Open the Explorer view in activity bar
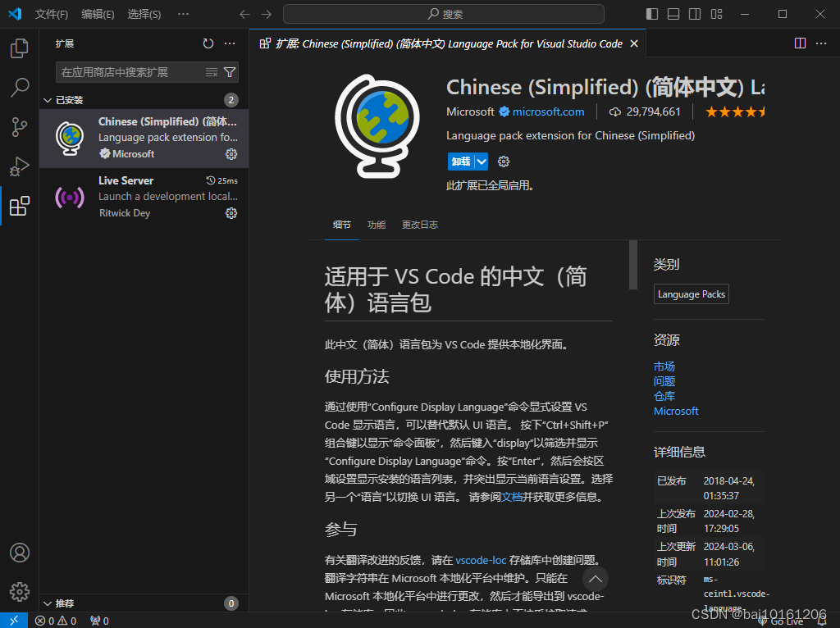This screenshot has width=840, height=628. [x=20, y=48]
